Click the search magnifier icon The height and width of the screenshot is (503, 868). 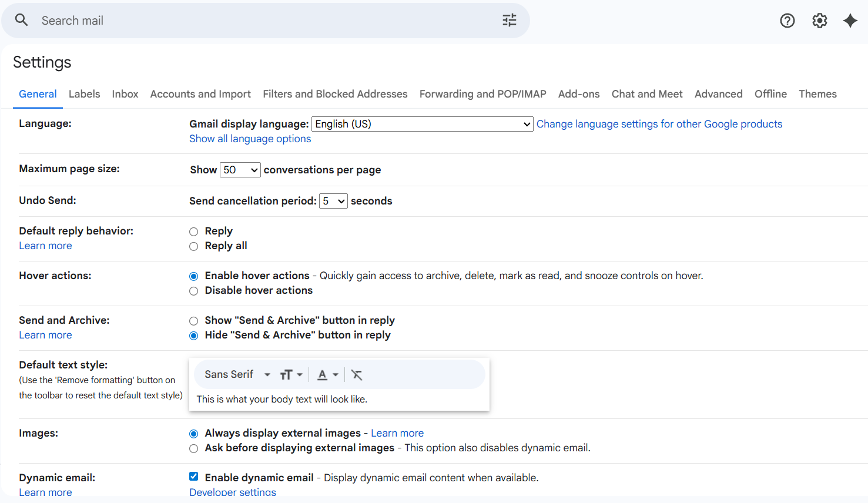point(21,20)
